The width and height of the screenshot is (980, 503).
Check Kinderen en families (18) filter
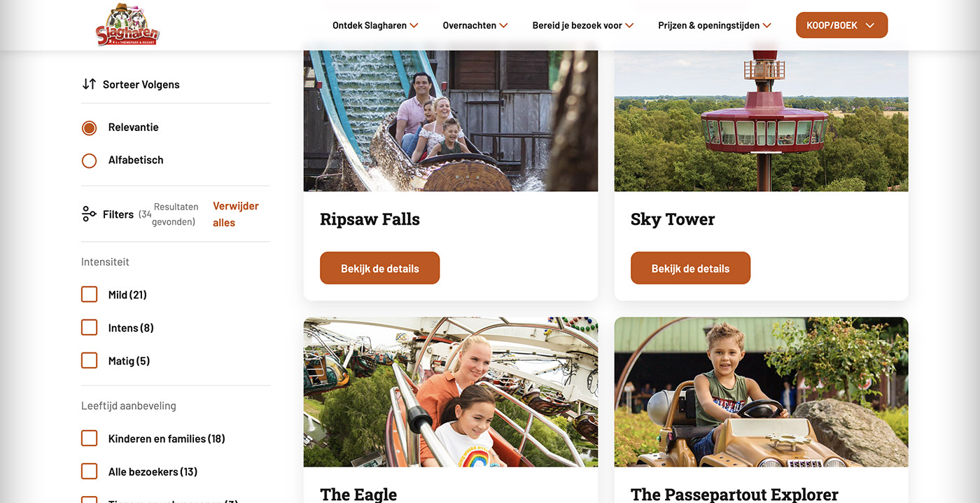(x=89, y=439)
